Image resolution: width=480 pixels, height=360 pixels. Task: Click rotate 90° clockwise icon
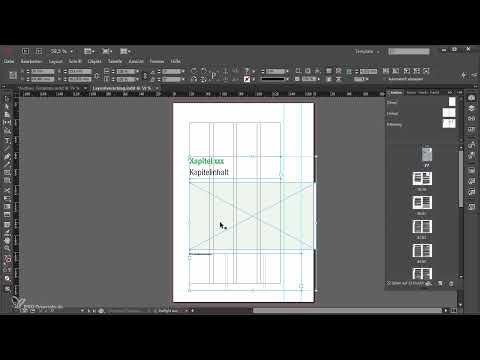click(194, 71)
